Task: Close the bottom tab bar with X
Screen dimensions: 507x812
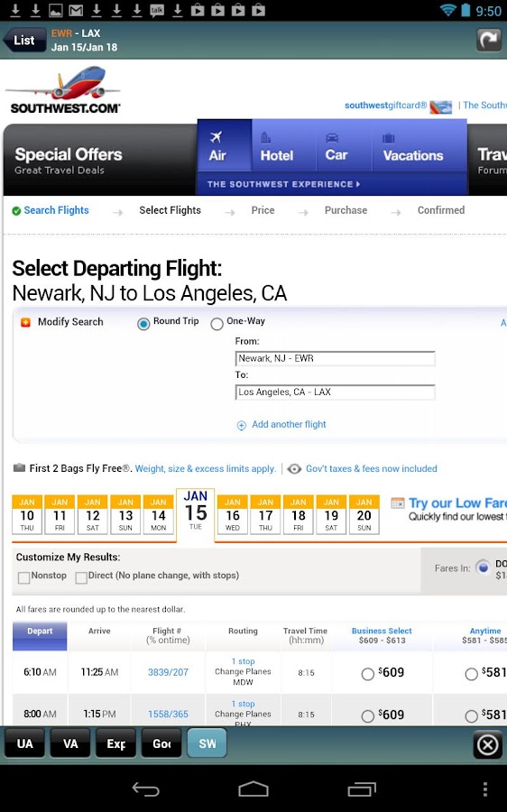Action: pyautogui.click(x=487, y=745)
